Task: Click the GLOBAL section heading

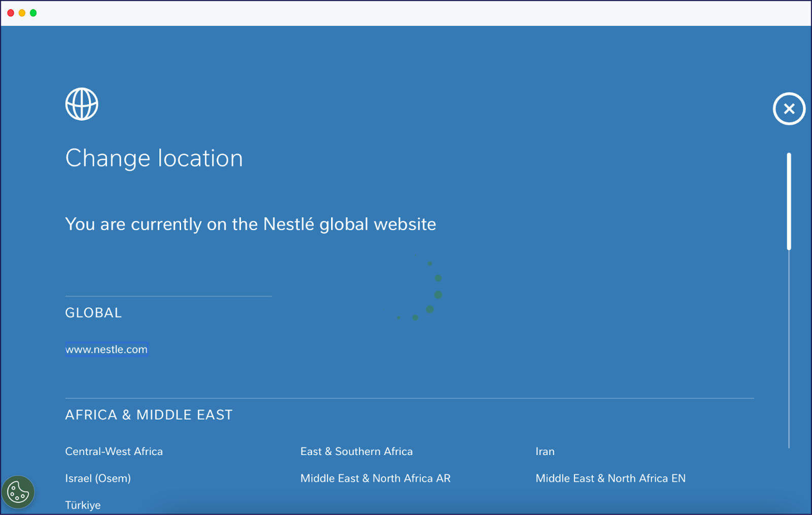Action: tap(93, 313)
